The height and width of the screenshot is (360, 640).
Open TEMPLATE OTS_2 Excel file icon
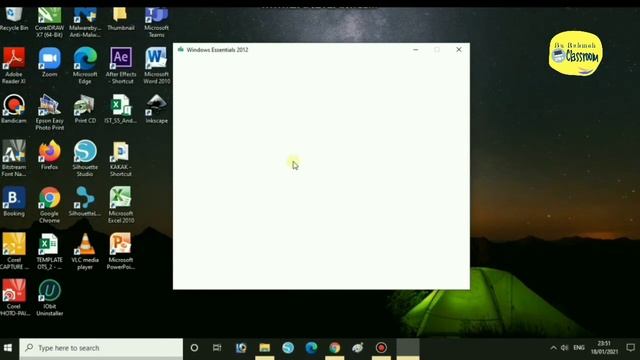click(x=49, y=251)
